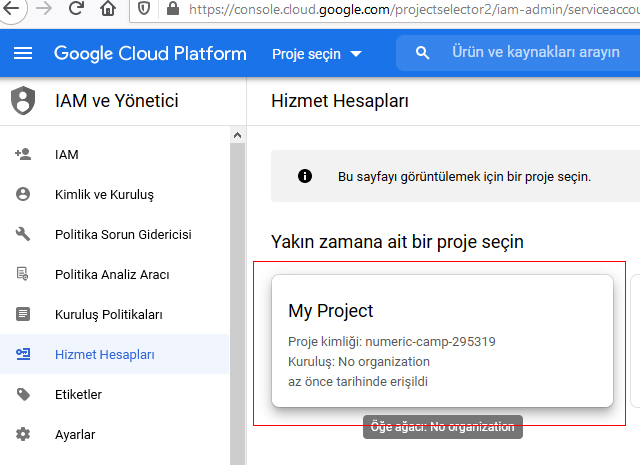Click the browser back arrow button

[11, 8]
